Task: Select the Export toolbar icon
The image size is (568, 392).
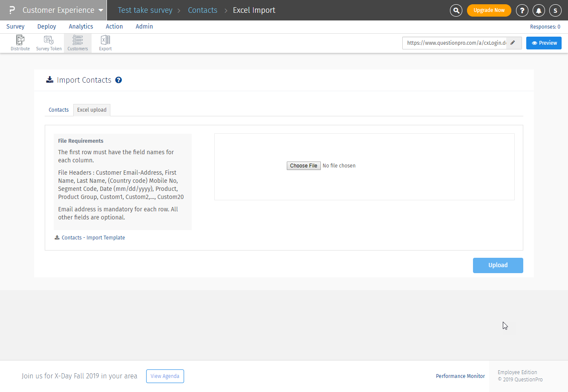Action: [x=105, y=43]
